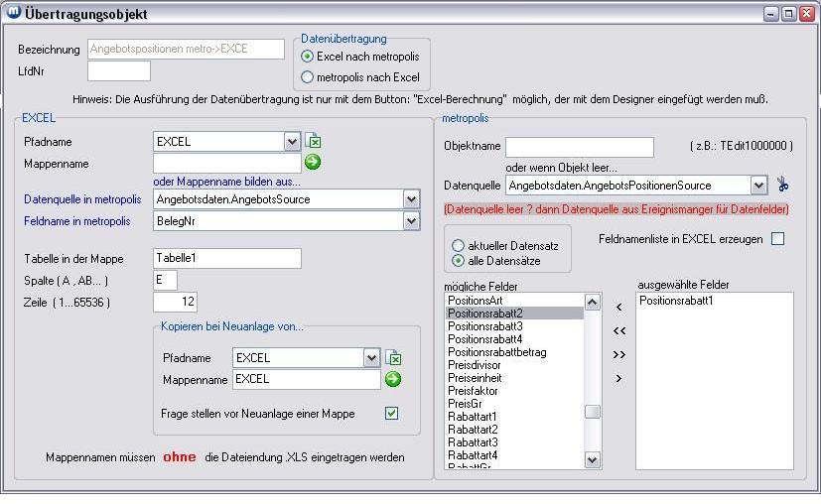821x504 pixels.
Task: Expand the 'Feldname in metropolis' BelegNr dropdown
Action: coord(411,221)
